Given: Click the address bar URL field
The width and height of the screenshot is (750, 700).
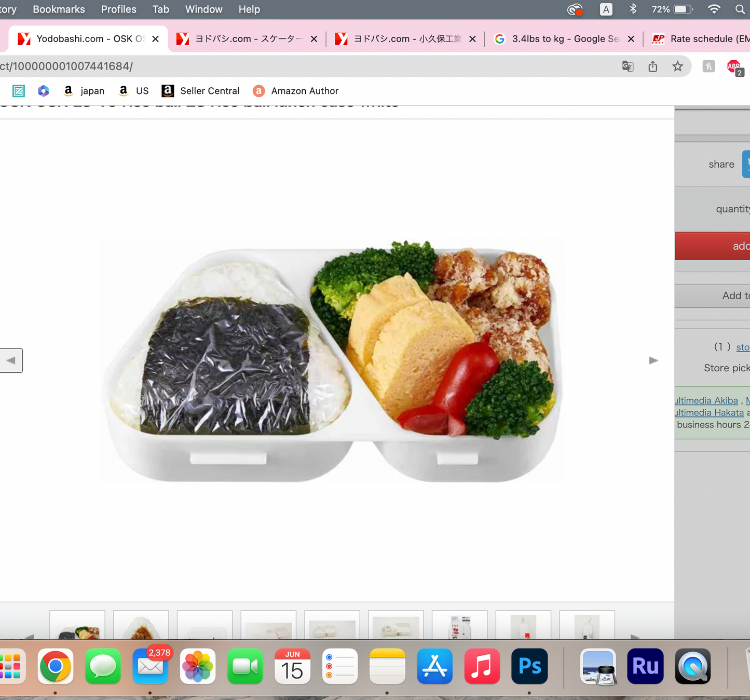Looking at the screenshot, I should click(311, 66).
